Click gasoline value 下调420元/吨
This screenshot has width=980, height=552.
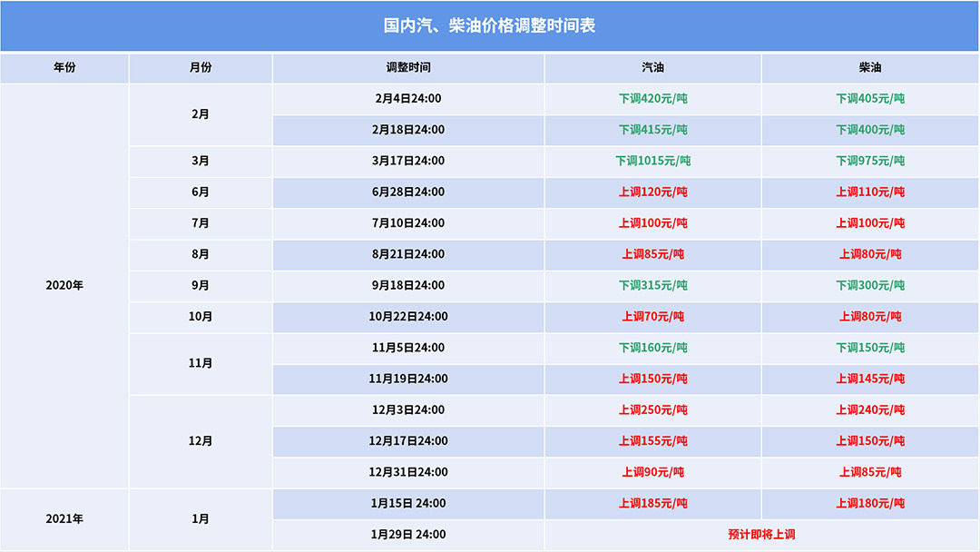click(653, 99)
